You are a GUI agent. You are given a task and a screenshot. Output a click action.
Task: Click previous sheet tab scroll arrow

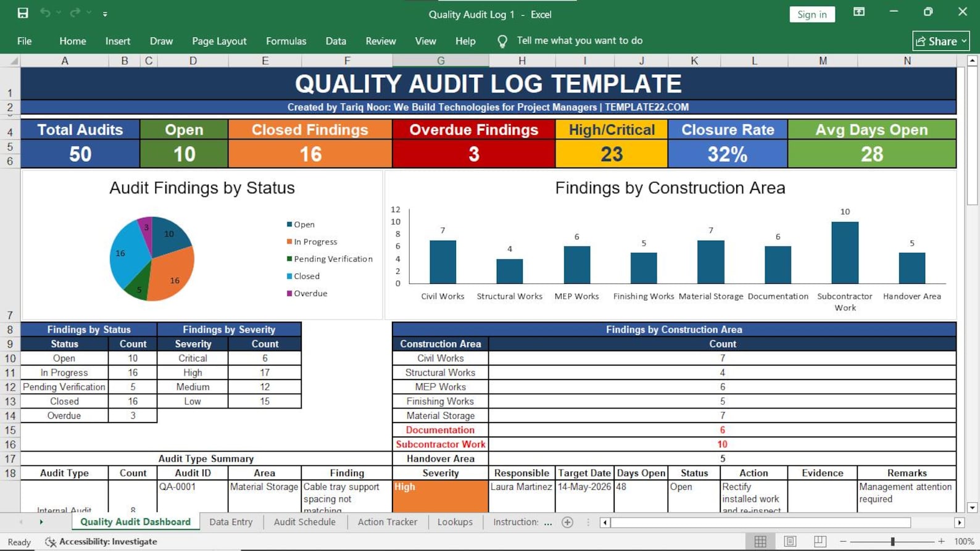pyautogui.click(x=21, y=522)
